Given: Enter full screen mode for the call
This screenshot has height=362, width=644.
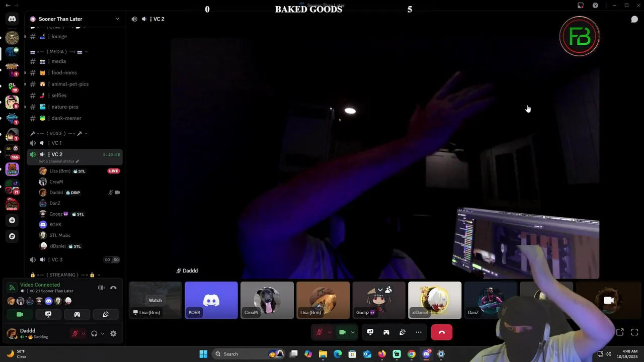Looking at the screenshot, I should click(x=634, y=332).
